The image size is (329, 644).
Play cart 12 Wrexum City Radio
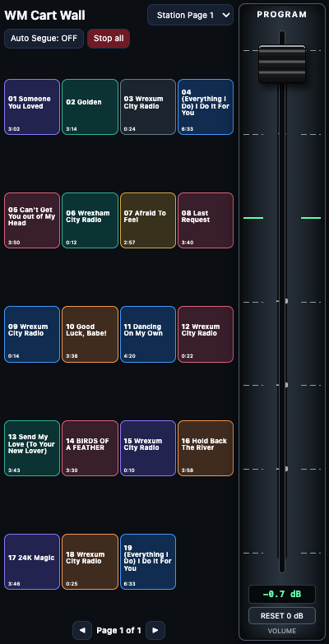[206, 334]
